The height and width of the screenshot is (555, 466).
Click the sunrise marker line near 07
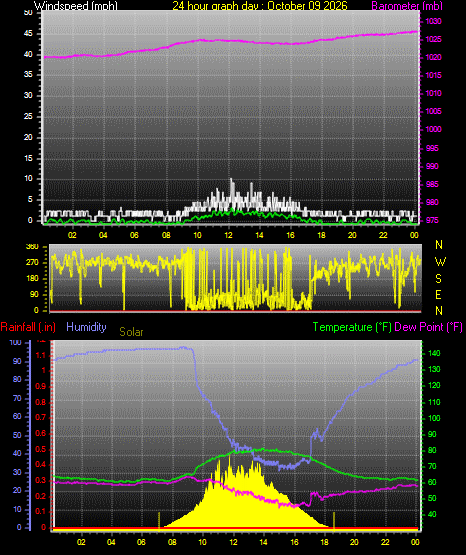tap(159, 521)
